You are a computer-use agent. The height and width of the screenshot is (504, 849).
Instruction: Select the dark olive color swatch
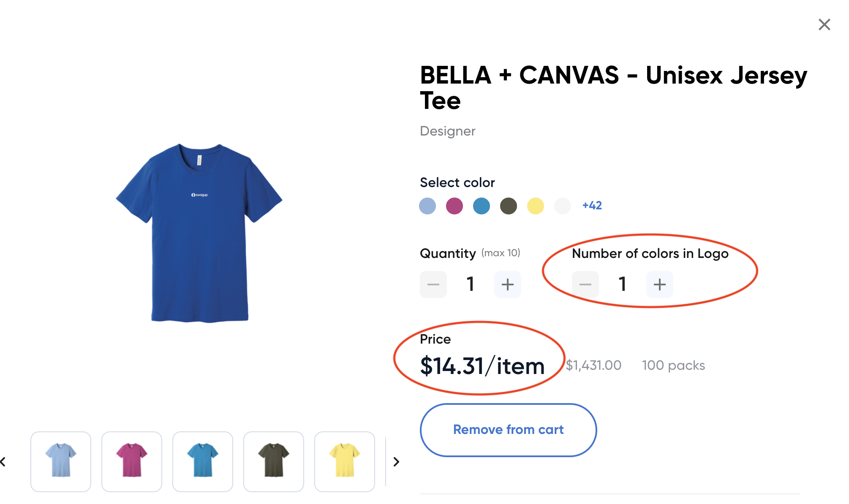[x=509, y=206]
